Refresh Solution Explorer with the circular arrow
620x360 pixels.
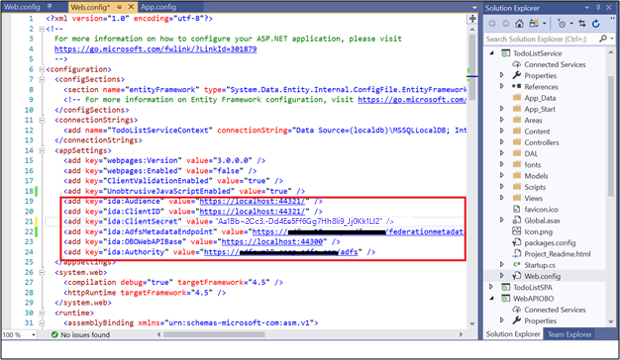[x=596, y=24]
